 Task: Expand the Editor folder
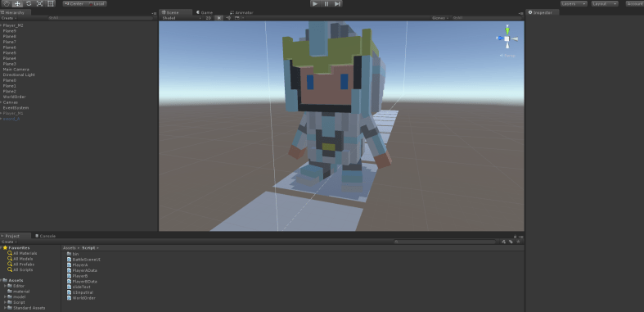6,286
